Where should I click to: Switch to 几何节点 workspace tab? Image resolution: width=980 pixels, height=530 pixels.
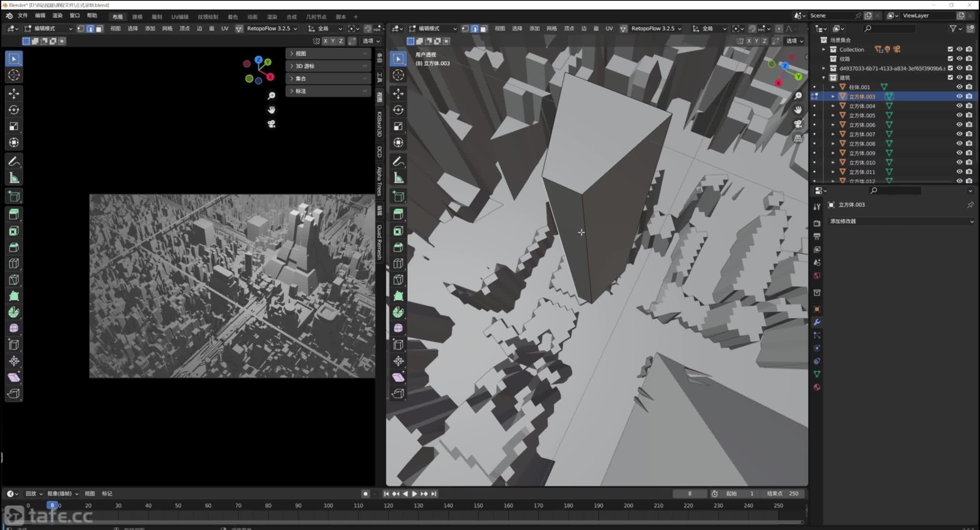[316, 17]
